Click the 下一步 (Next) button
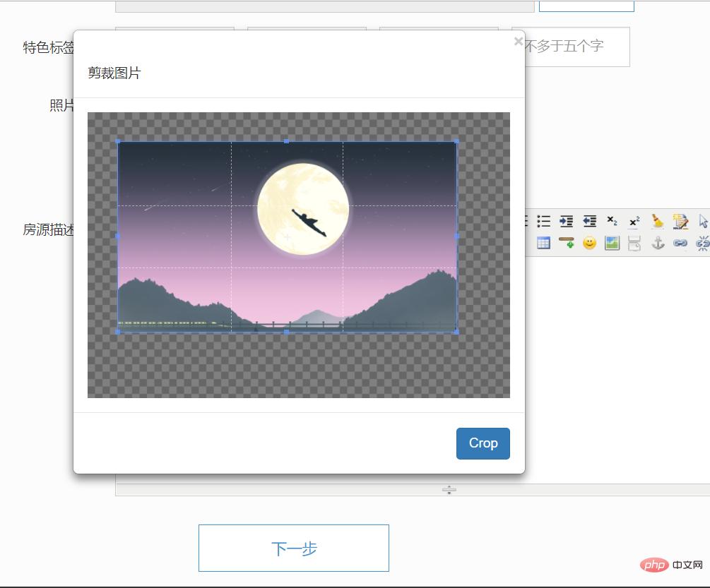The width and height of the screenshot is (710, 588). pyautogui.click(x=293, y=547)
